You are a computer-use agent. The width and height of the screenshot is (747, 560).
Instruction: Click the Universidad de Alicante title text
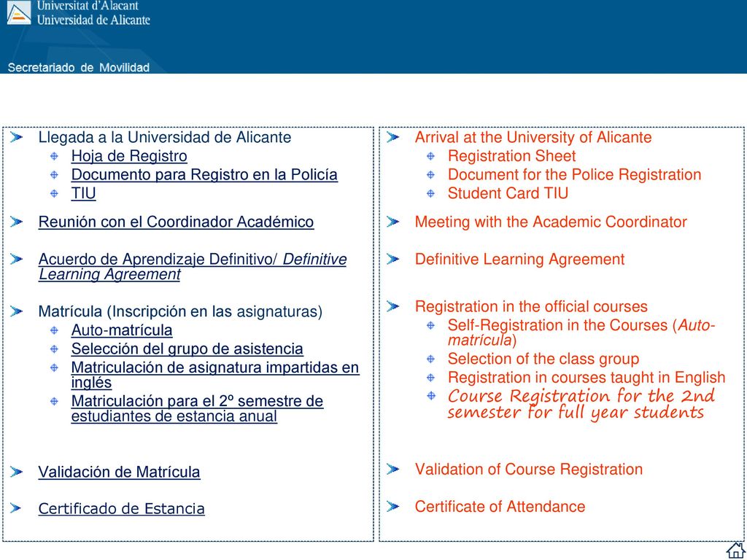coord(93,20)
